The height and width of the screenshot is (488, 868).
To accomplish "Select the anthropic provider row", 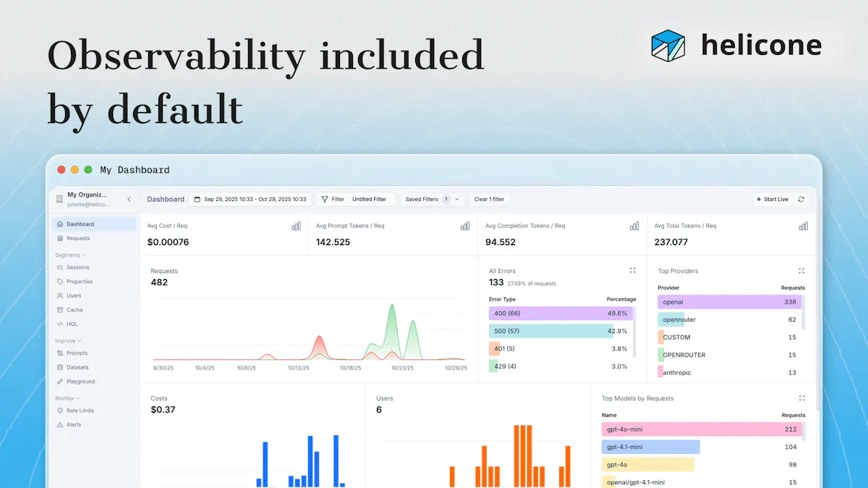I will coord(728,372).
